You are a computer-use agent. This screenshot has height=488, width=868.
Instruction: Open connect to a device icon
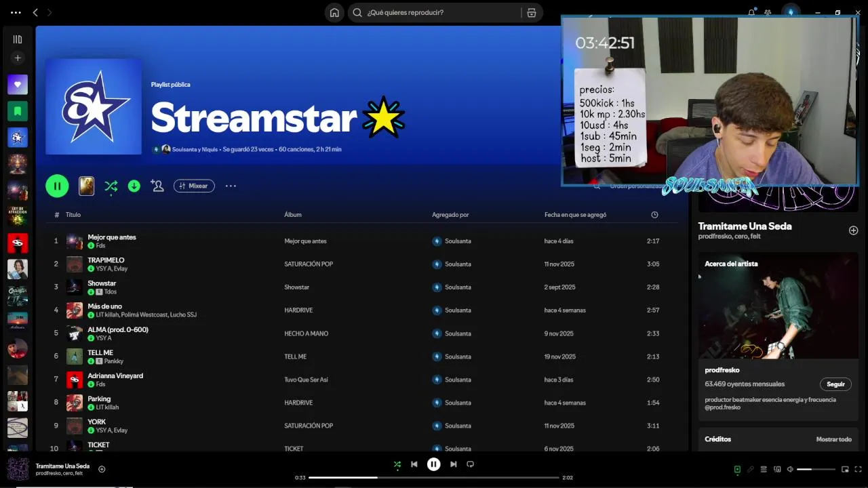pos(777,469)
